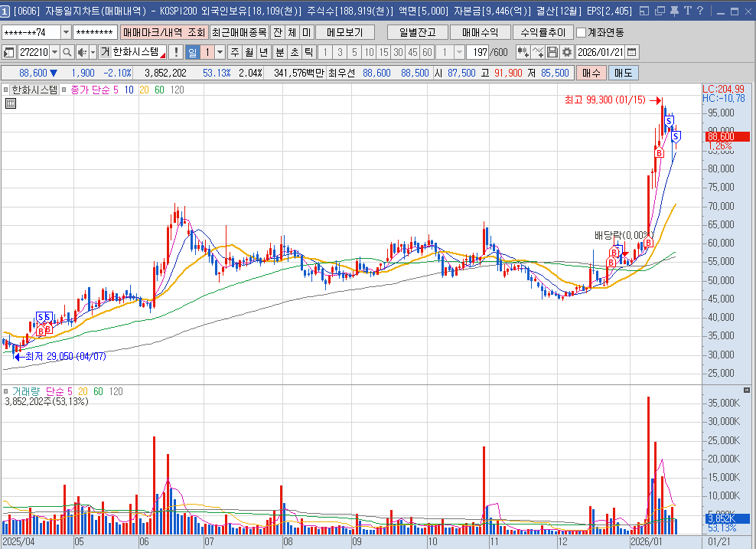Open the account number dropdown

[65, 32]
